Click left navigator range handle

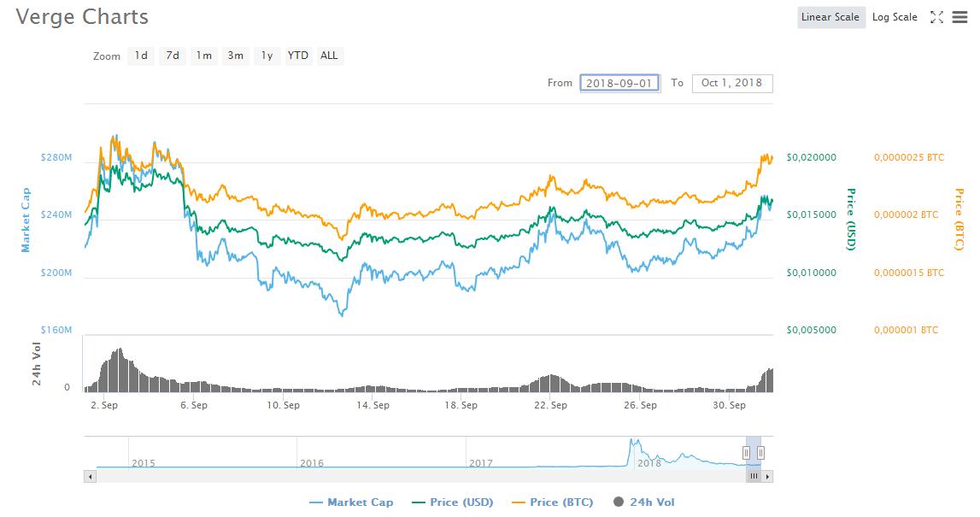(746, 452)
